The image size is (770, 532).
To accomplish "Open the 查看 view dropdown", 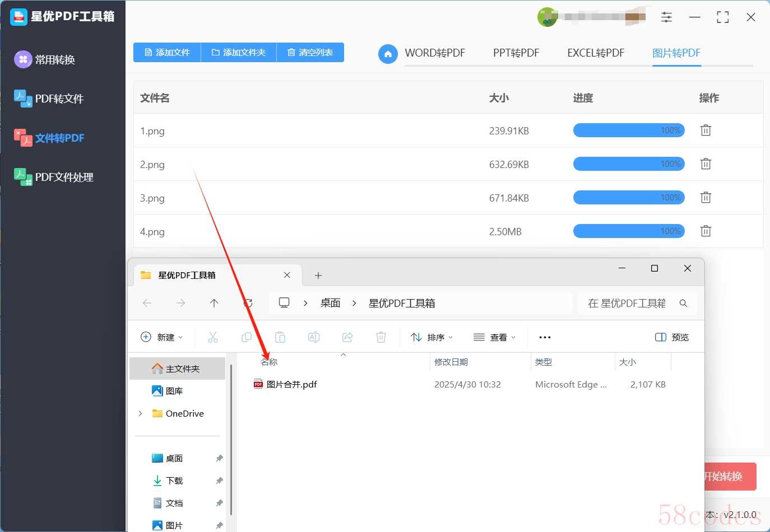I will pyautogui.click(x=494, y=337).
